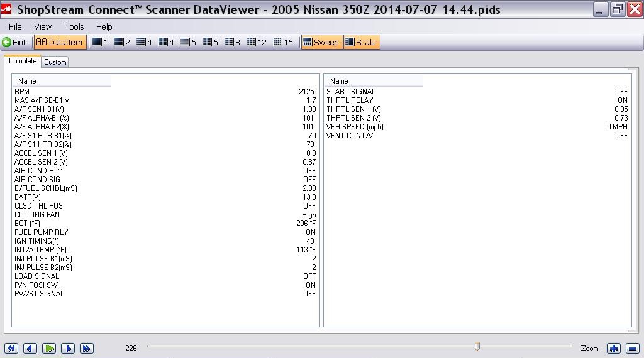Select the PW/ST SIGNAL row
Viewport: 644px width, 358px height.
coord(165,294)
